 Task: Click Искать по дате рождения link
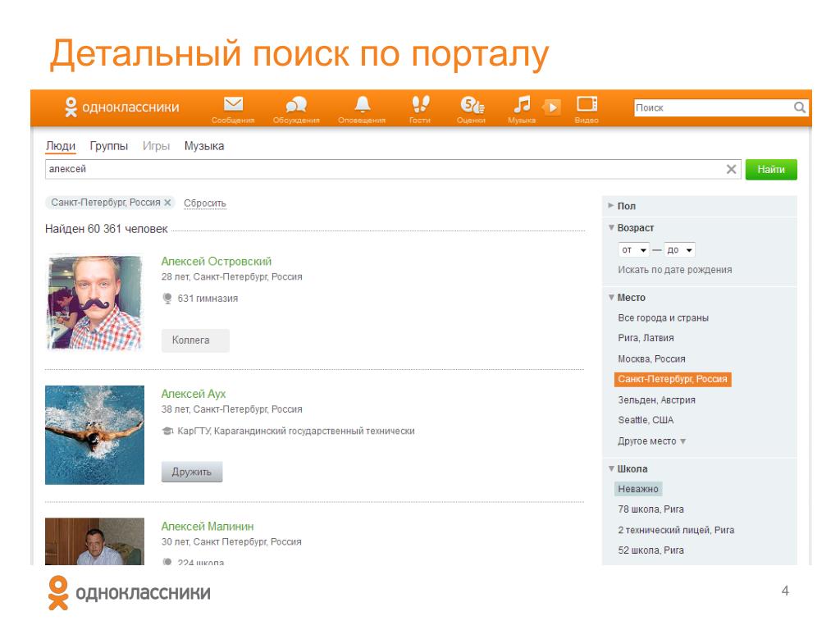point(675,269)
